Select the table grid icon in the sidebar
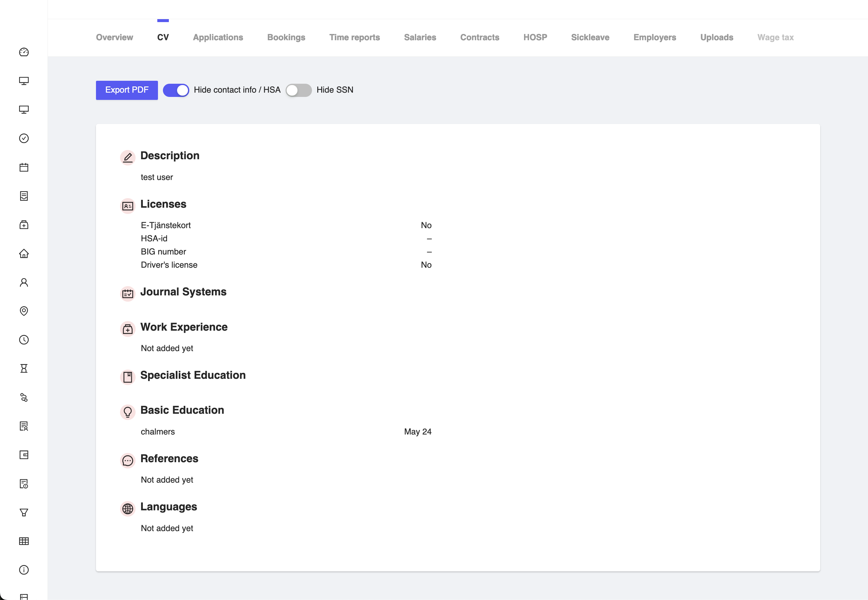Screen dimensions: 868x600 pos(24,541)
